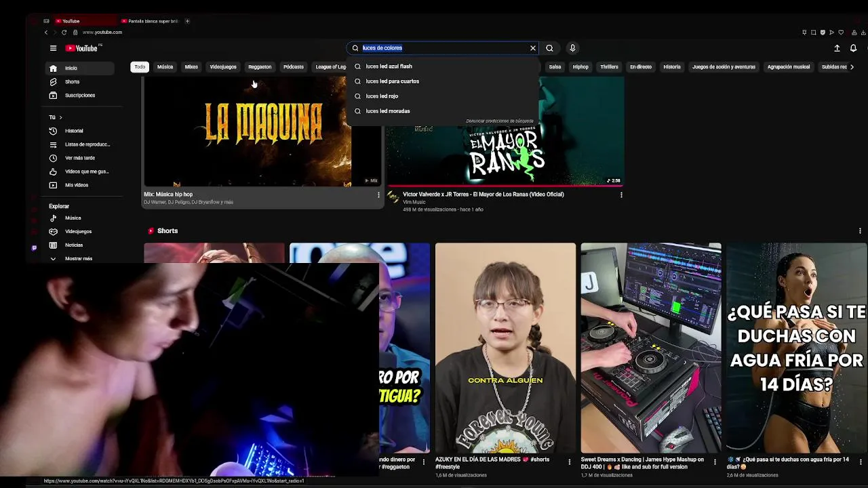The width and height of the screenshot is (868, 488).
Task: Open the agua fría 14 días short
Action: point(797,348)
